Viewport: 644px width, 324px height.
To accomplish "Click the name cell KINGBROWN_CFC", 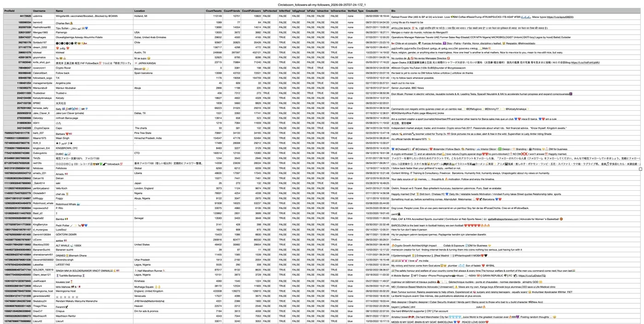I will (x=66, y=148).
